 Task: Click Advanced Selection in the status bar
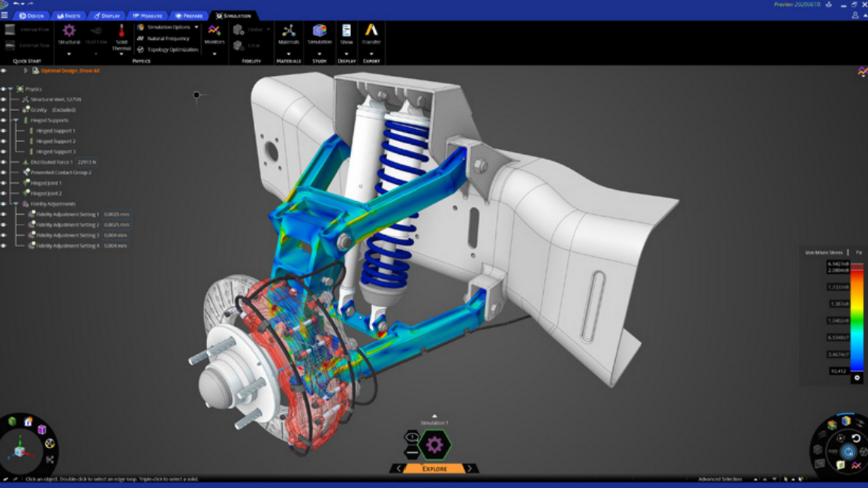(x=720, y=479)
